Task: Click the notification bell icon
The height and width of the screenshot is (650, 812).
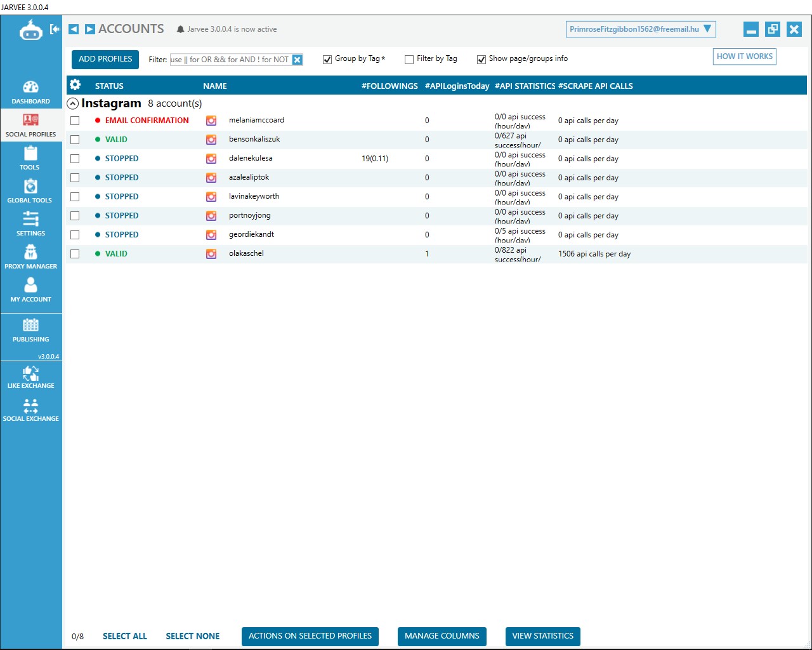Action: tap(181, 29)
